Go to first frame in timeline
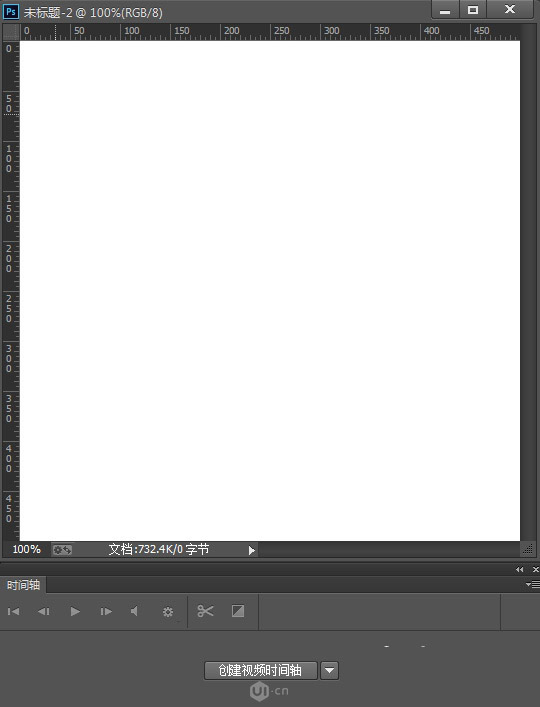540x707 pixels. (14, 611)
